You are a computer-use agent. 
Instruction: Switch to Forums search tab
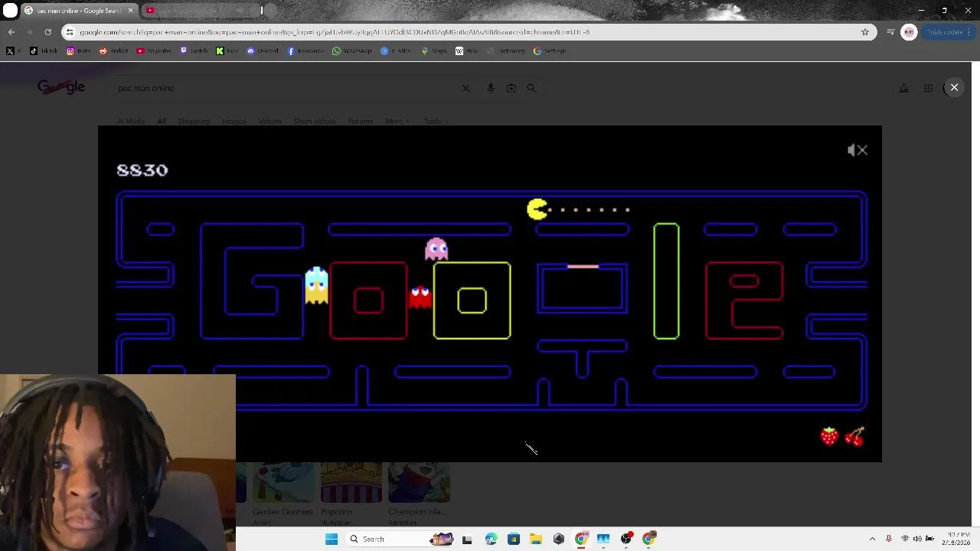click(361, 121)
